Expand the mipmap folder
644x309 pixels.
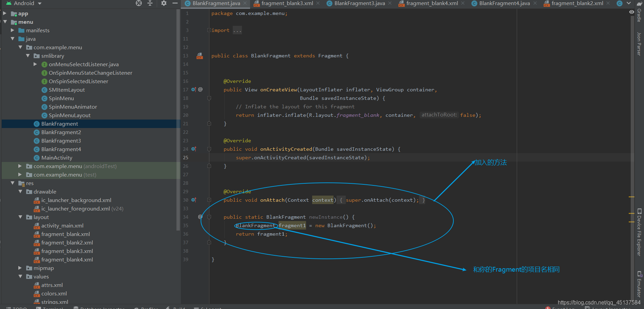[x=20, y=268]
